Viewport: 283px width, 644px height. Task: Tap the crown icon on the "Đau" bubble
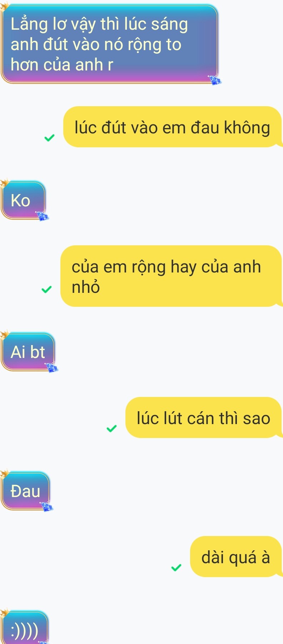pos(4,474)
